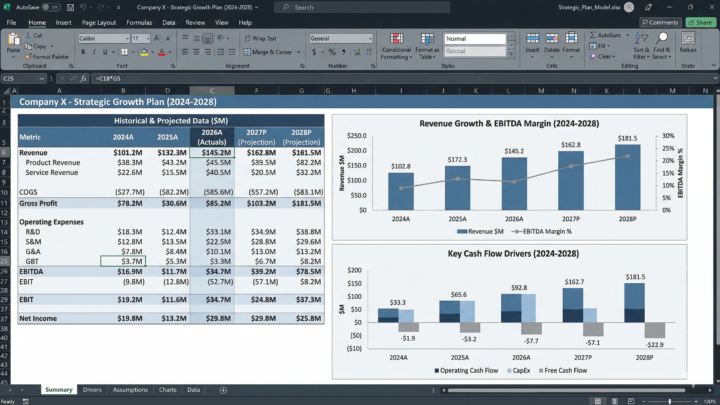The height and width of the screenshot is (405, 720).
Task: Click the Share button
Action: (701, 21)
